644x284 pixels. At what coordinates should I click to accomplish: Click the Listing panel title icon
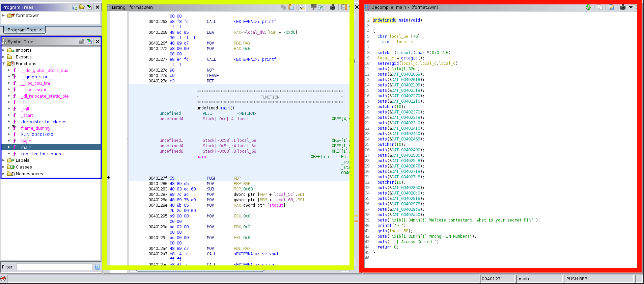[109, 7]
